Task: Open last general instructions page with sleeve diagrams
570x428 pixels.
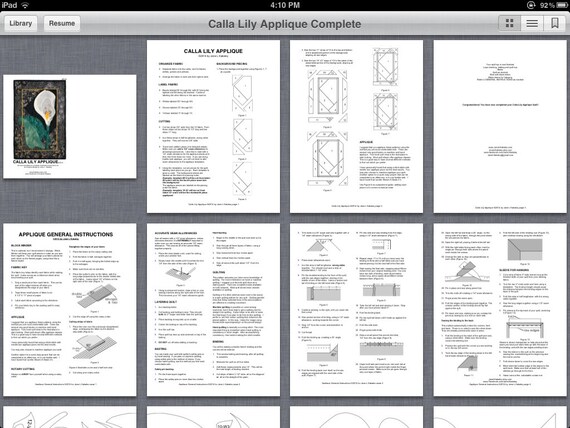Action: click(500, 310)
